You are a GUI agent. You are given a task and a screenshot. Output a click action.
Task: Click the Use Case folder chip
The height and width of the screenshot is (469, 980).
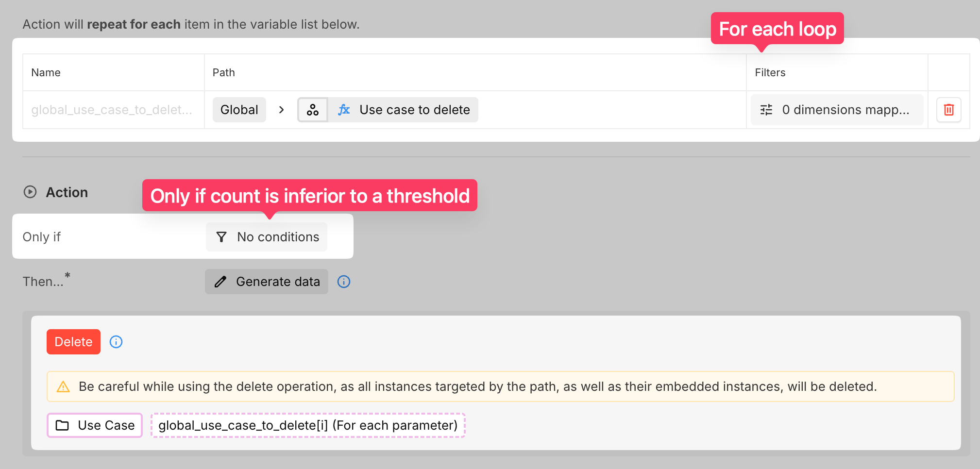pyautogui.click(x=95, y=425)
